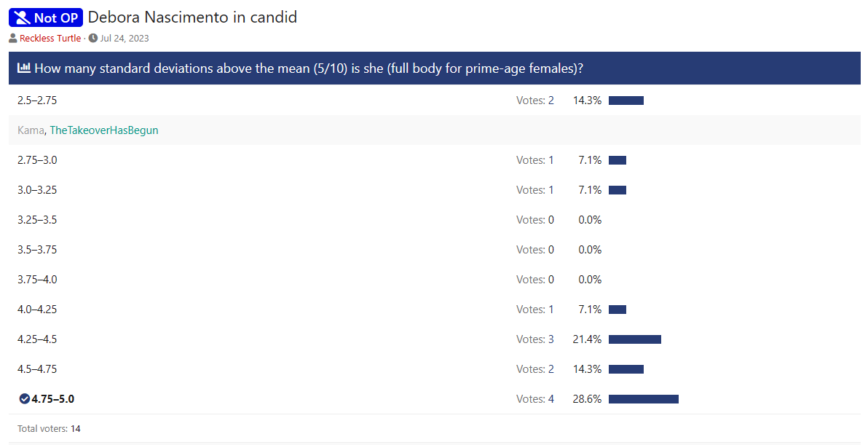Show voters for the 4.75–5.0 option
The width and height of the screenshot is (868, 445).
tap(534, 399)
